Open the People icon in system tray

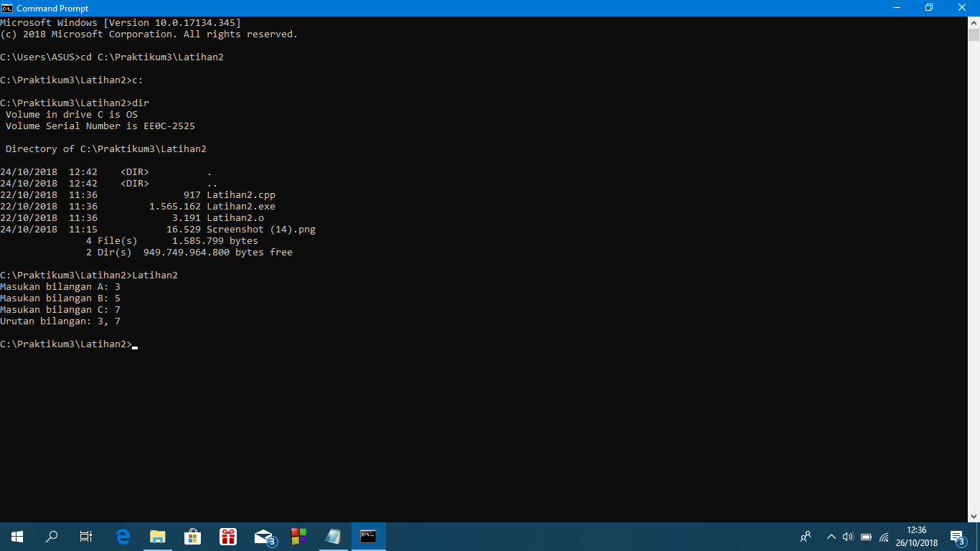coord(806,537)
